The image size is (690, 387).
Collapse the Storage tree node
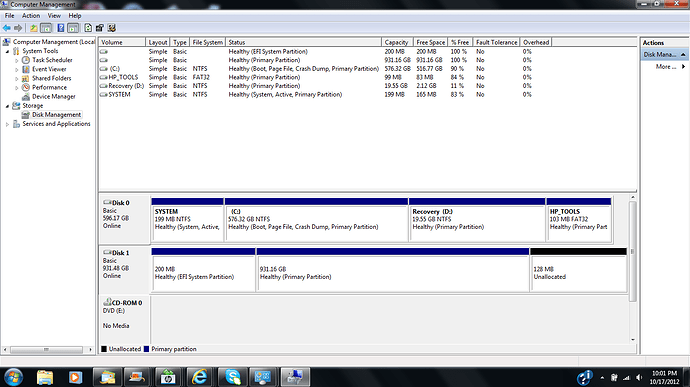(x=7, y=106)
